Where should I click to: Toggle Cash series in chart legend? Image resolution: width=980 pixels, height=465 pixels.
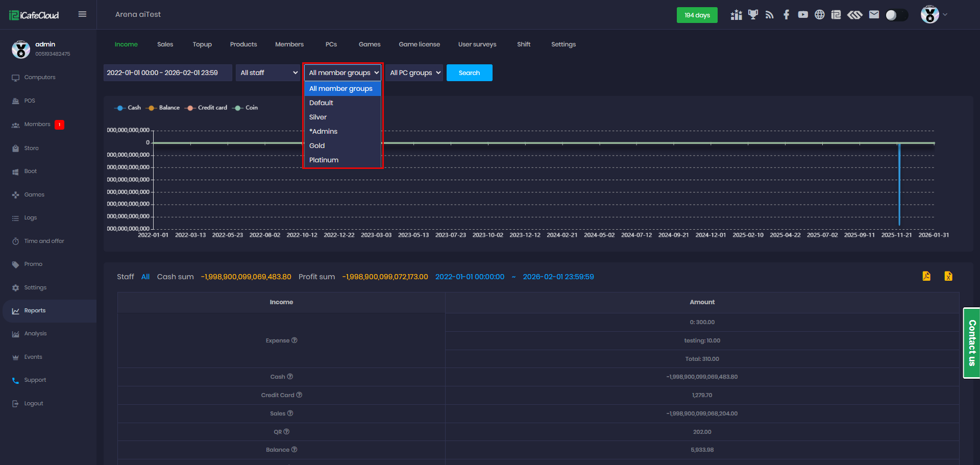(x=128, y=108)
